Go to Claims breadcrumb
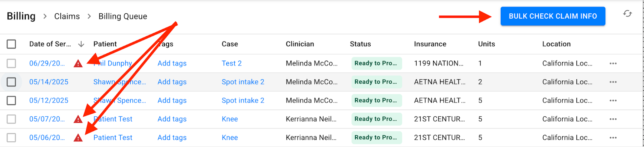This screenshot has height=147, width=644. [x=67, y=16]
